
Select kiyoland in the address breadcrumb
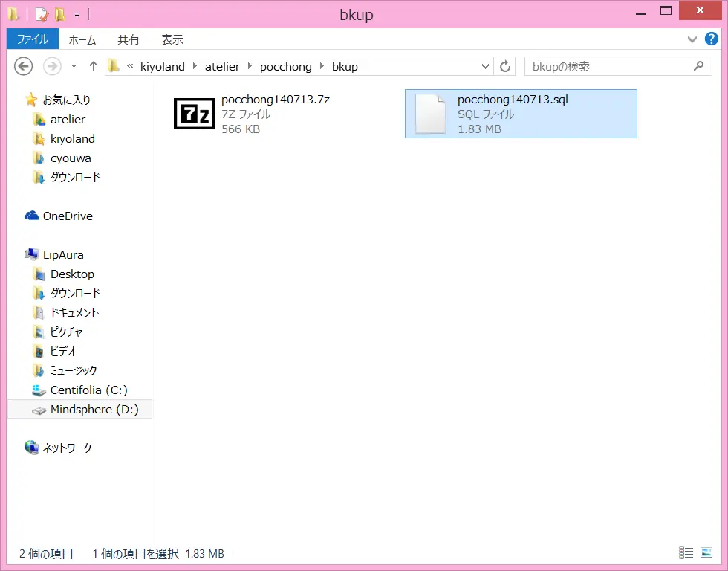tap(163, 66)
